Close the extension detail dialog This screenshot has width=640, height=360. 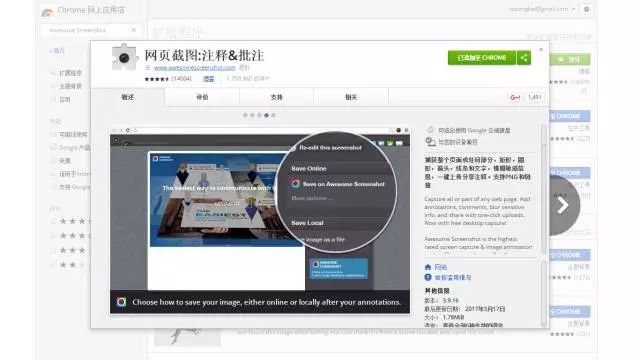(x=541, y=50)
